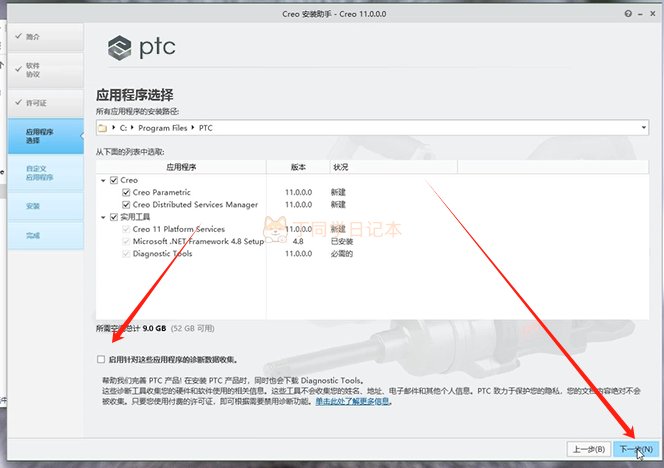The height and width of the screenshot is (468, 664).
Task: Click the 应用程序 column header
Action: point(181,167)
